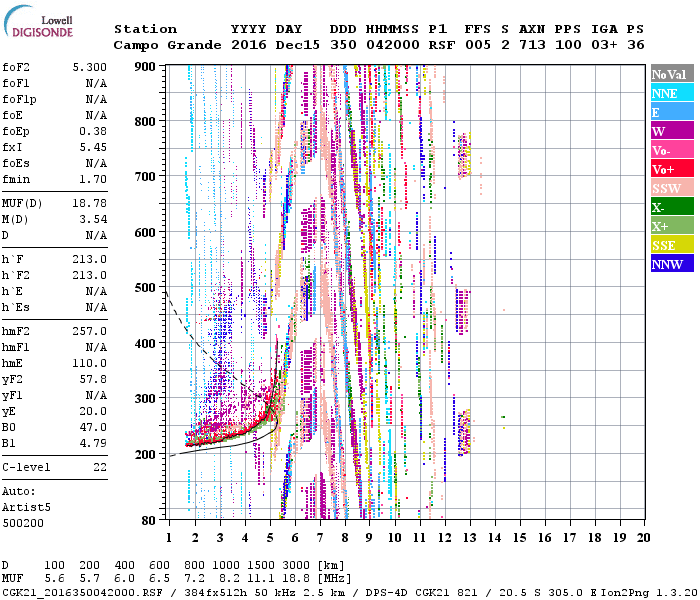Click the C-level value 22
This screenshot has height=600, width=700.
100,467
